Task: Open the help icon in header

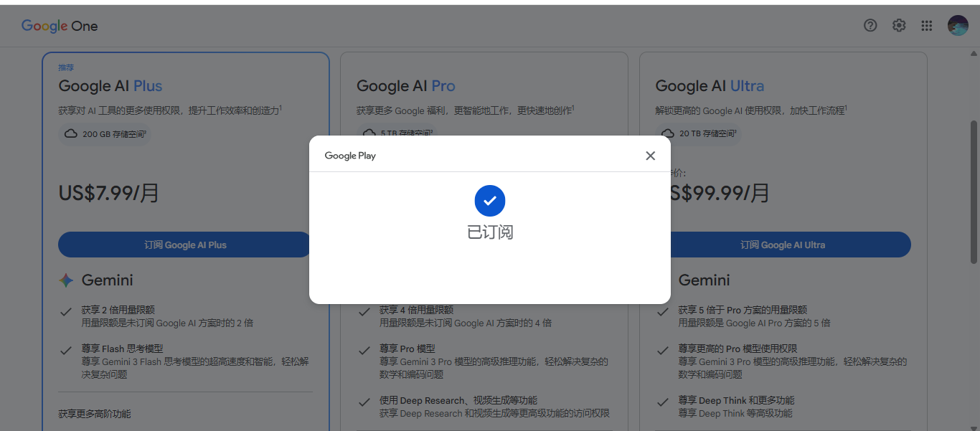Action: pos(870,26)
